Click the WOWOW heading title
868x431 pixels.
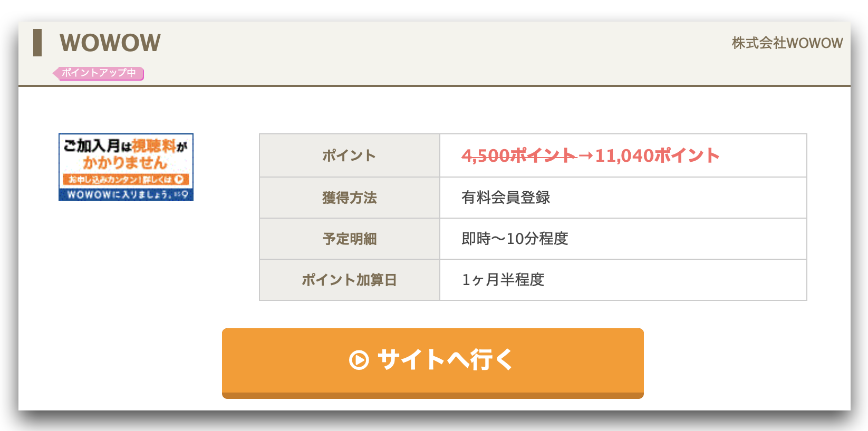pos(110,43)
